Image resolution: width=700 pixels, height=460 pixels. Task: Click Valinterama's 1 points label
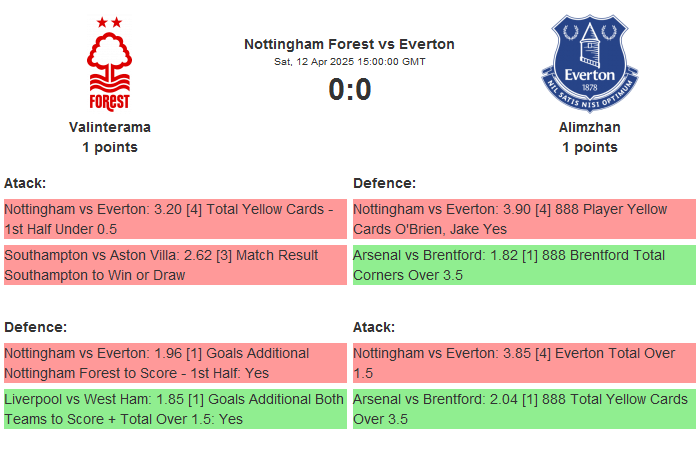coord(110,147)
